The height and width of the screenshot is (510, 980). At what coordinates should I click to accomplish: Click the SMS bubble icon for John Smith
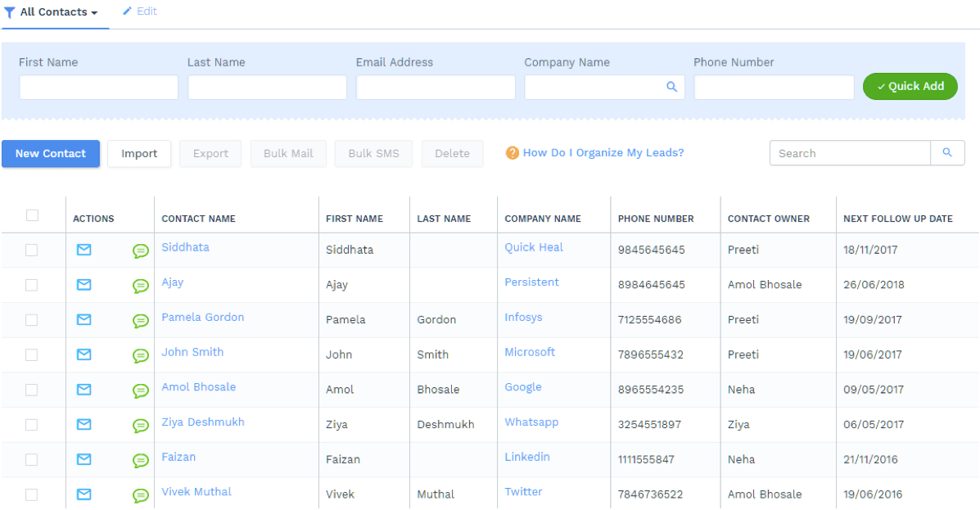pyautogui.click(x=141, y=355)
